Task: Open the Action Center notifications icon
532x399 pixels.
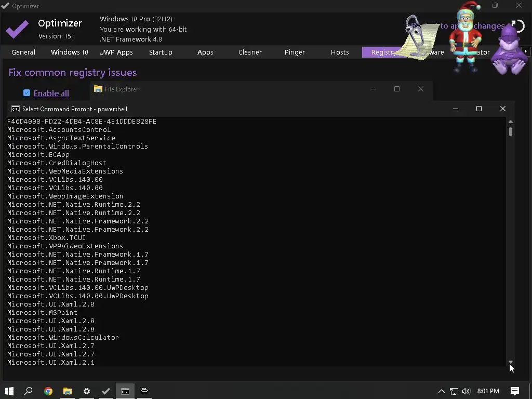Action: (515, 391)
